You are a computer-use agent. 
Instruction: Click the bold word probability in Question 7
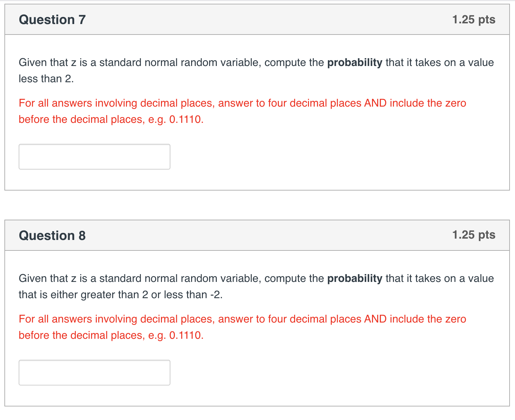point(354,63)
